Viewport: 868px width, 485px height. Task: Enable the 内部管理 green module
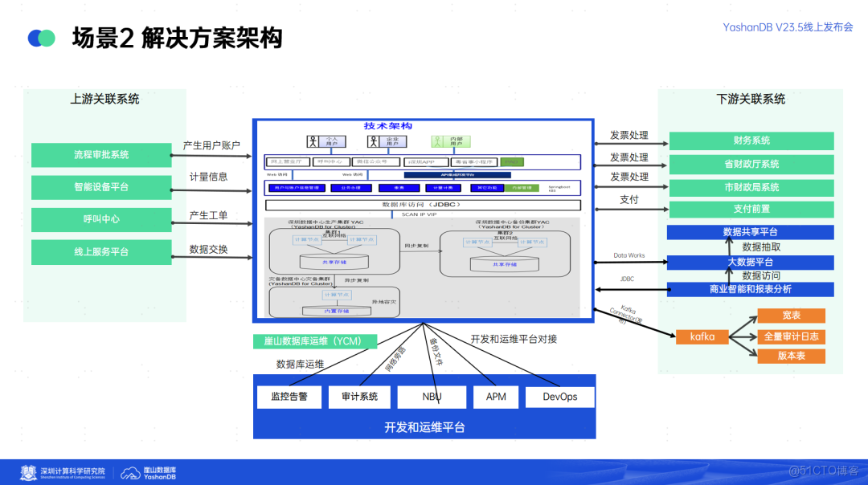point(521,187)
